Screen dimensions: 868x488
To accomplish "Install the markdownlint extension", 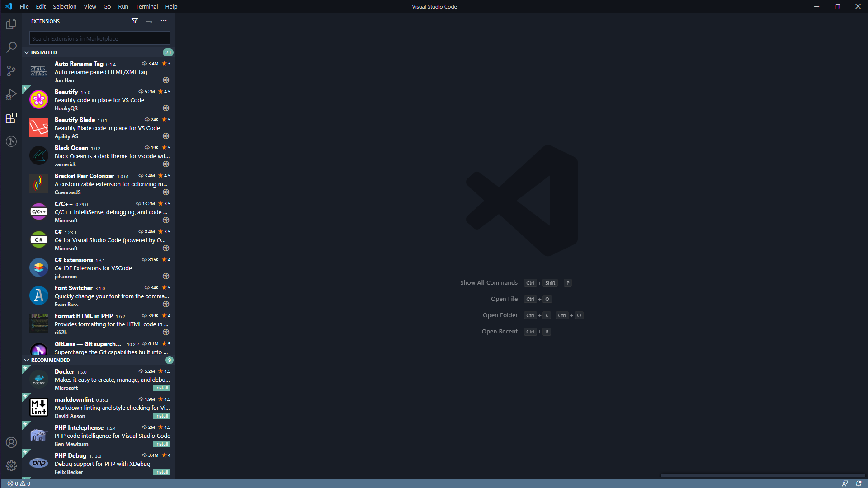I will (x=161, y=416).
